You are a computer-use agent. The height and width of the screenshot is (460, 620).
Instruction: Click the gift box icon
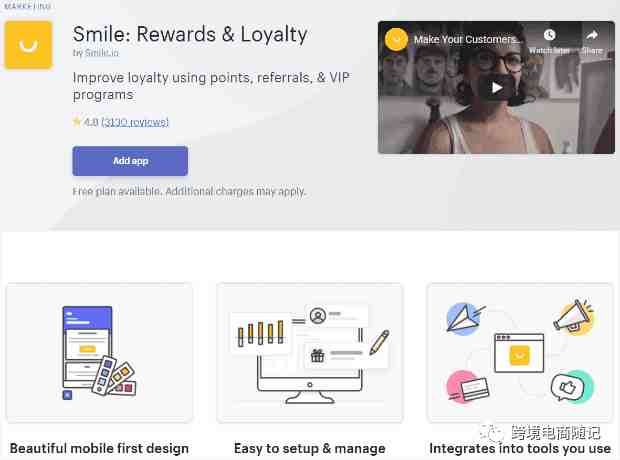pos(317,356)
